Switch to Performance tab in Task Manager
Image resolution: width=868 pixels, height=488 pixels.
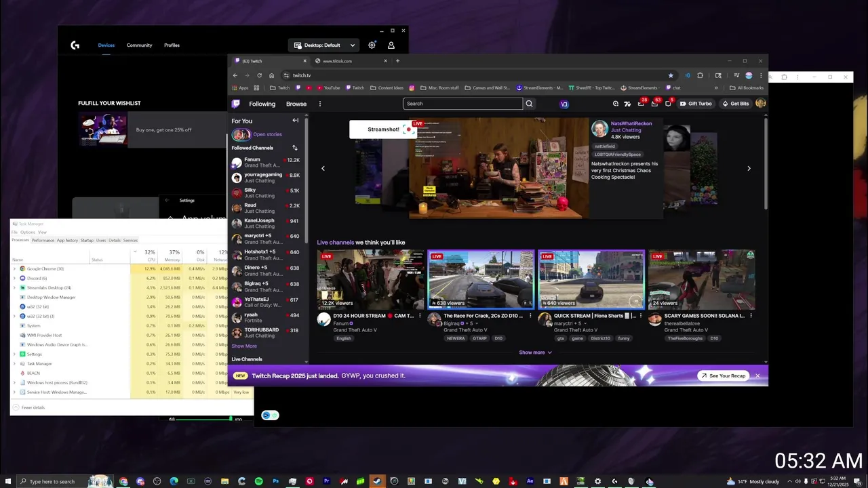[43, 240]
